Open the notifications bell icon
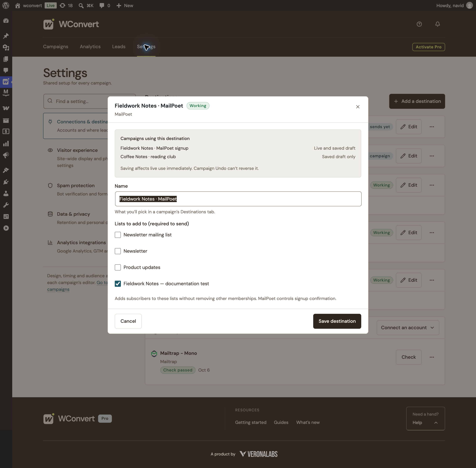 [x=437, y=24]
